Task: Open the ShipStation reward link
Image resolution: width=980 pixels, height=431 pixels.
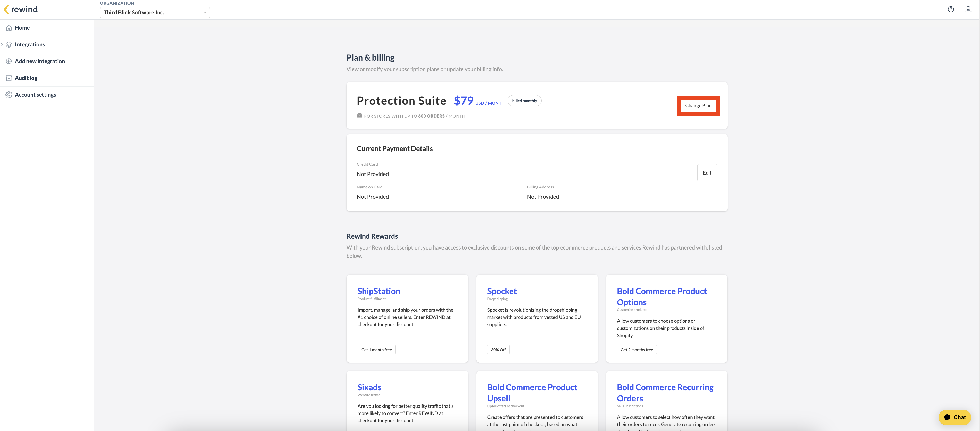Action: pos(379,291)
